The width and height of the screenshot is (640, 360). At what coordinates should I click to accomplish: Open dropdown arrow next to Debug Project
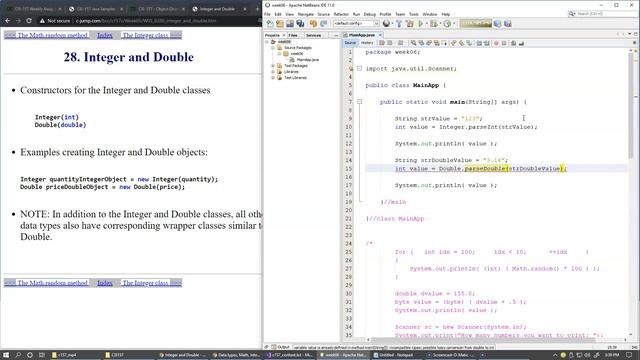click(x=440, y=24)
